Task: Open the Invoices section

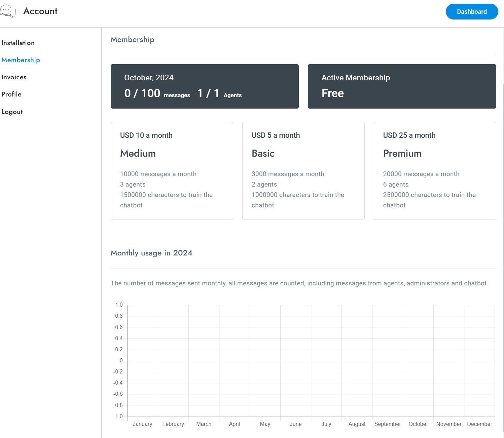Action: (x=14, y=77)
